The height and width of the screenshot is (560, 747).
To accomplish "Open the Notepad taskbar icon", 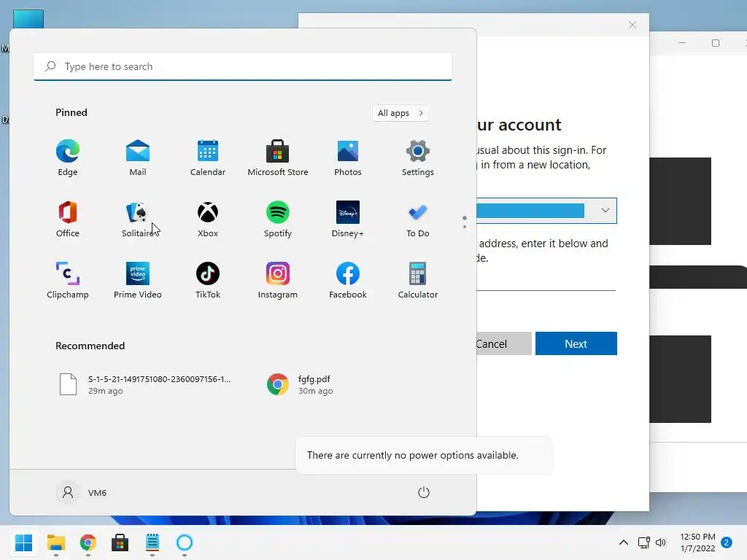I will 152,542.
